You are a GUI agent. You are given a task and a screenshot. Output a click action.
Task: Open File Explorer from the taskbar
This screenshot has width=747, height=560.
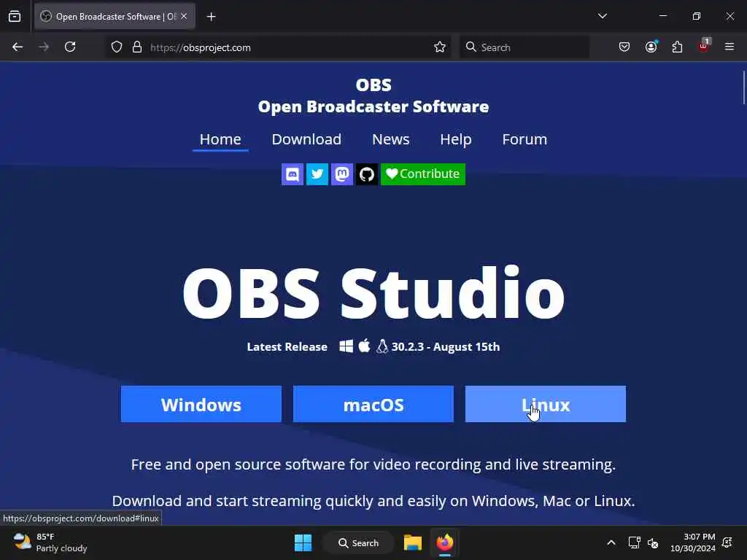point(413,542)
